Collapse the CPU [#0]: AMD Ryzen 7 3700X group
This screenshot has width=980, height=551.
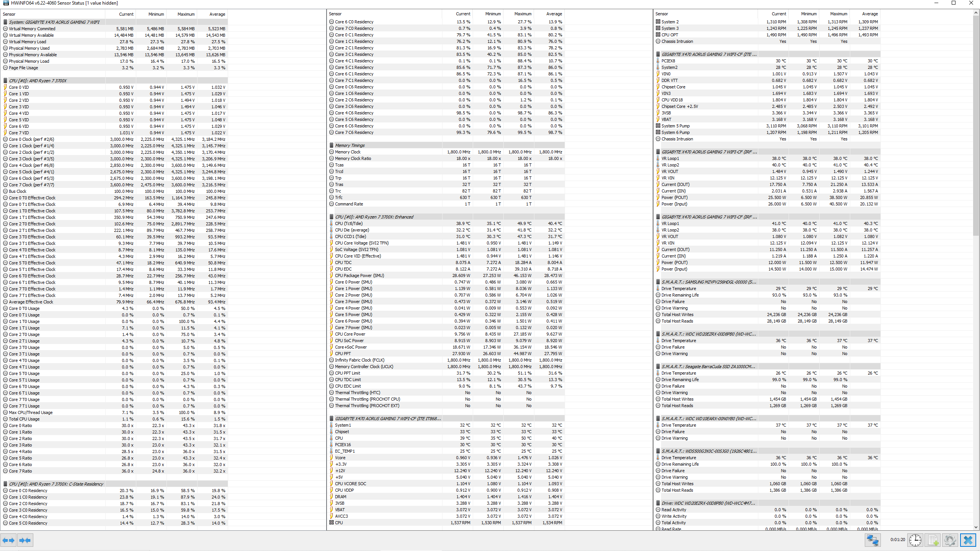point(38,81)
